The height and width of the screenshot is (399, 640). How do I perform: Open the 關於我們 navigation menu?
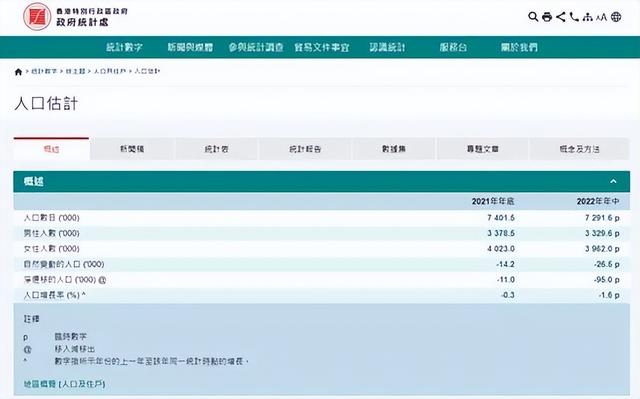[519, 47]
